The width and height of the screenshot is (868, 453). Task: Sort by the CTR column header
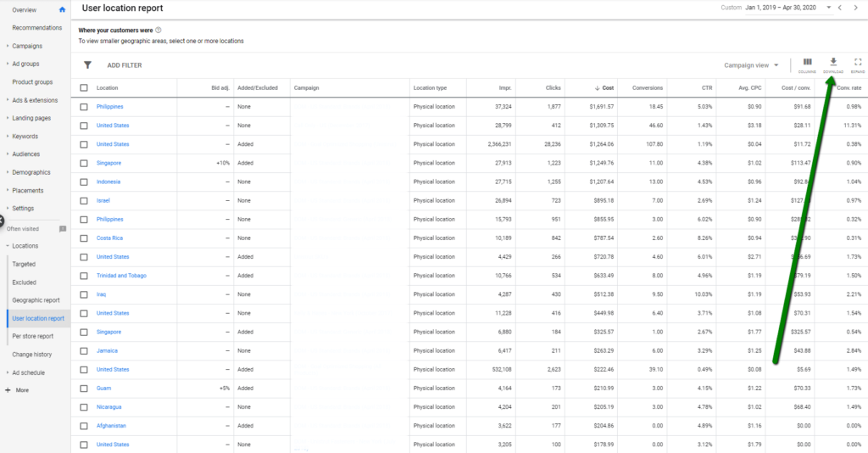(x=707, y=88)
